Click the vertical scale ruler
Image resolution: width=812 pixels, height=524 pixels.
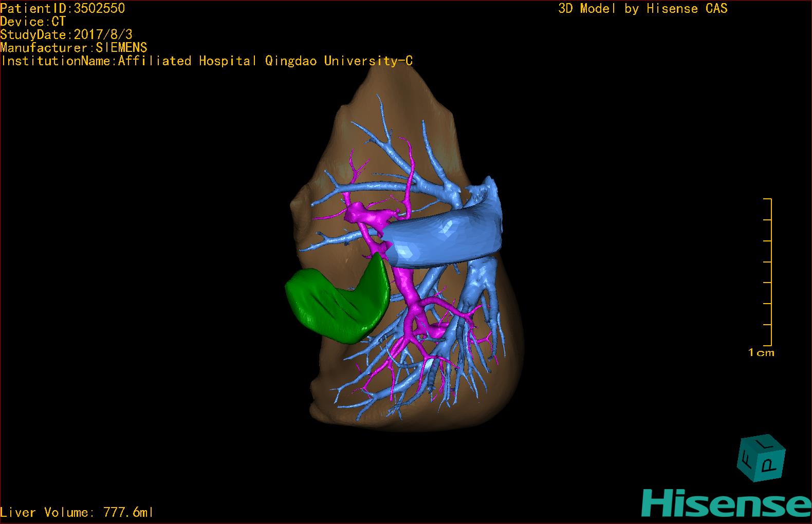768,272
